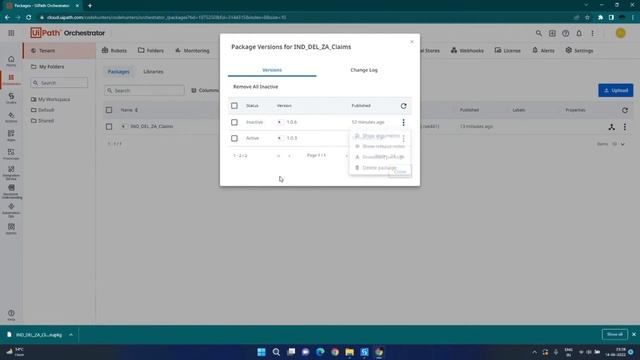Image resolution: width=640 pixels, height=360 pixels.
Task: Expand the Active version row arrow
Action: pos(280,138)
